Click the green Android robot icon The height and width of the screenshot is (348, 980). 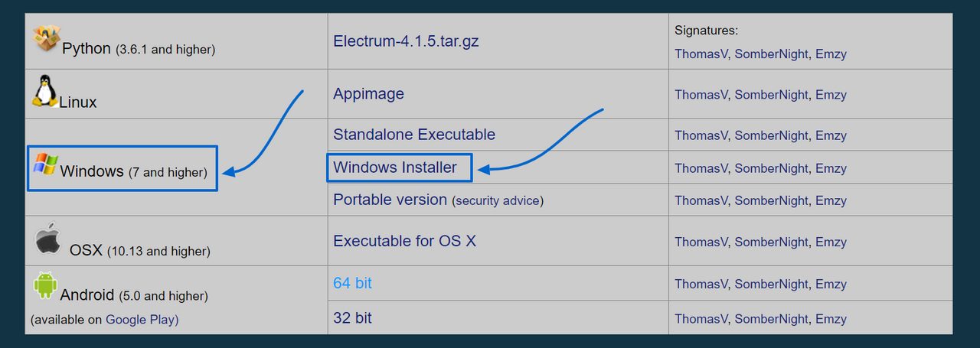(x=45, y=285)
